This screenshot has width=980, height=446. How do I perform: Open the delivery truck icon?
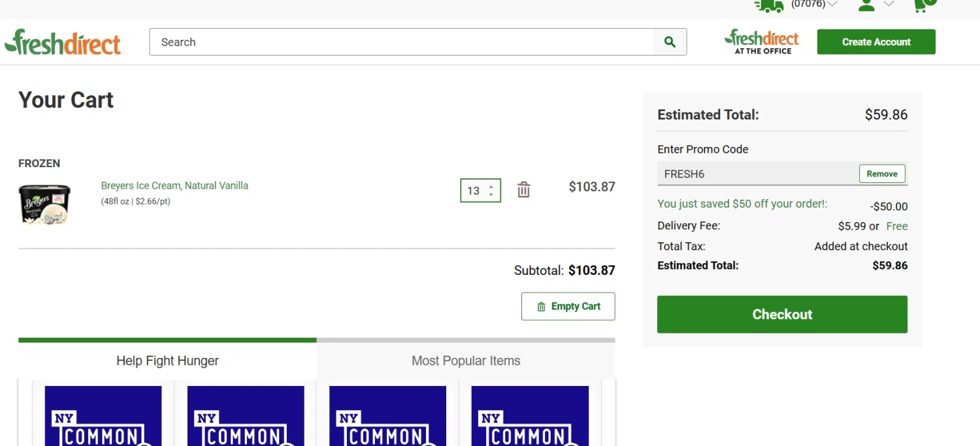pyautogui.click(x=768, y=5)
